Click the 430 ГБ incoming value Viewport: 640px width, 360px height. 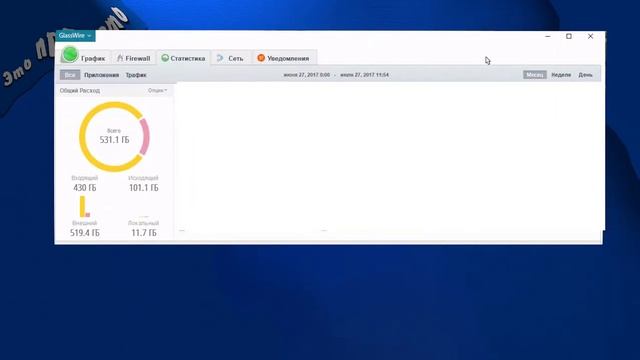click(85, 188)
